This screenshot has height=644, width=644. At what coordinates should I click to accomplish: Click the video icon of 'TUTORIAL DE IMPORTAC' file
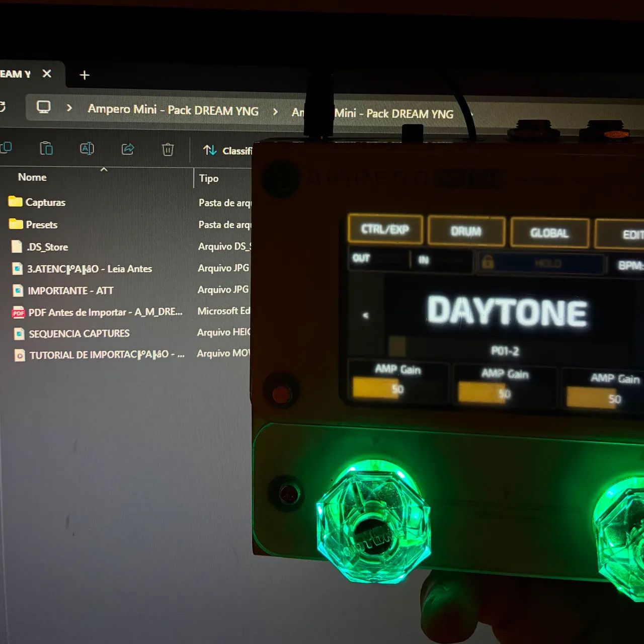(x=20, y=355)
